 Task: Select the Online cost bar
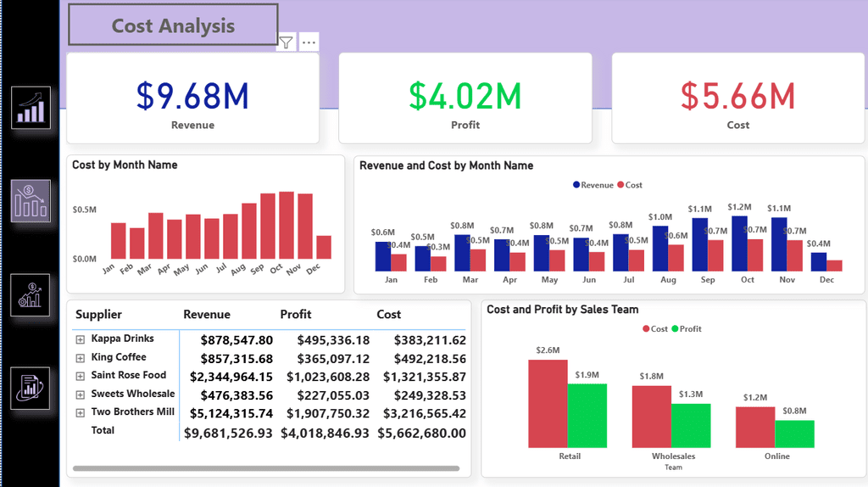tap(755, 427)
